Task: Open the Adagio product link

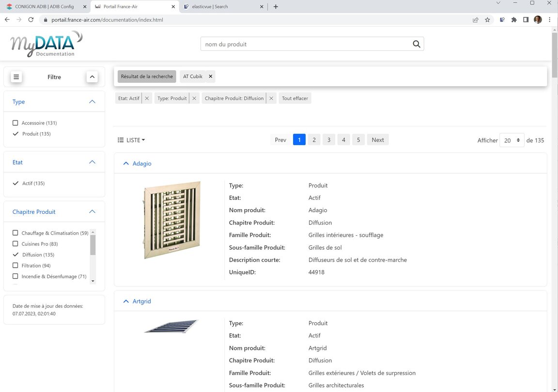Action: (x=142, y=164)
